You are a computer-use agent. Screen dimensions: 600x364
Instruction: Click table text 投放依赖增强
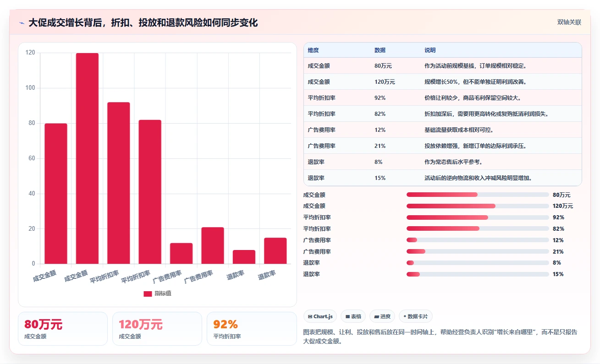point(441,146)
